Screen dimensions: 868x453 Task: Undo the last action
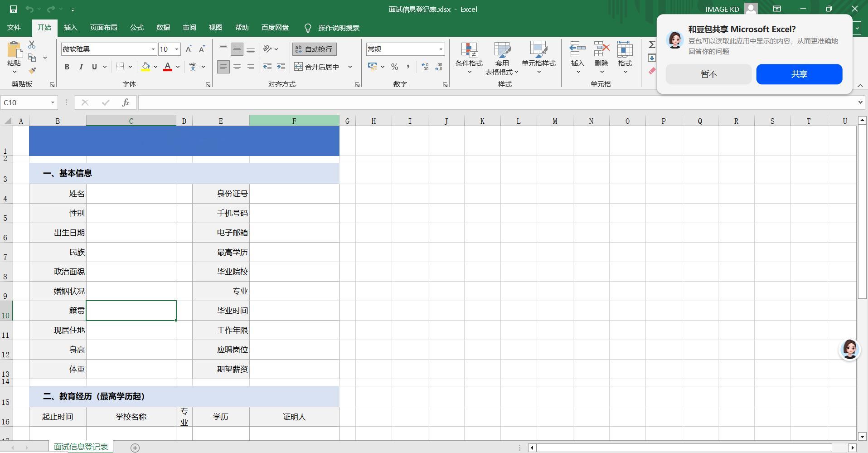(29, 9)
